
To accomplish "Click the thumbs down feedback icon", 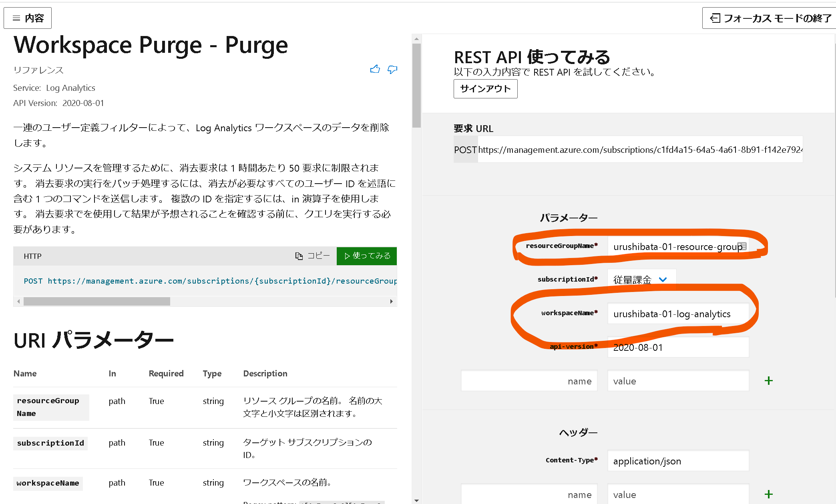I will [x=392, y=70].
